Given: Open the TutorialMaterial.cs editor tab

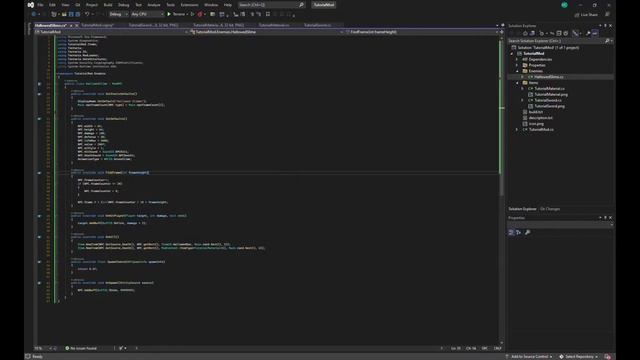Looking at the screenshot, I should [274, 25].
